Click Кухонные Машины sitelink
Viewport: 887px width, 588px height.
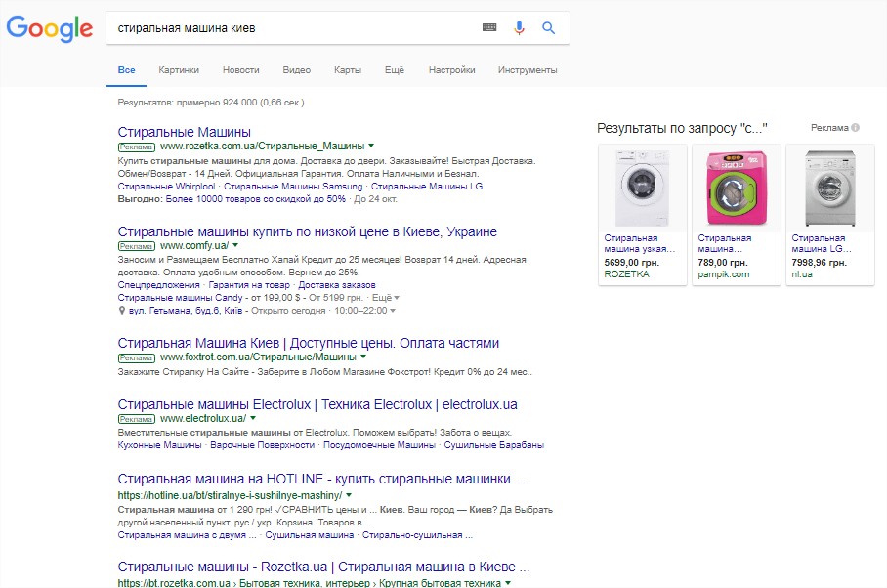pyautogui.click(x=159, y=445)
